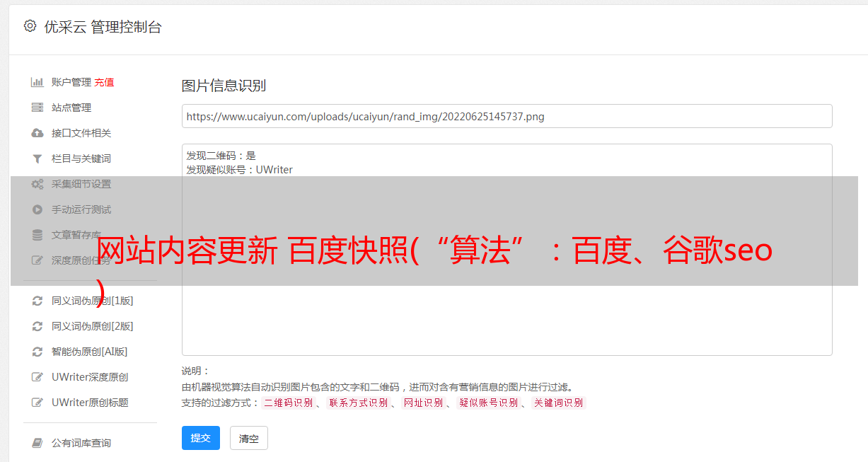The image size is (868, 462).
Task: Select 栏目与关键词 in sidebar
Action: [81, 158]
